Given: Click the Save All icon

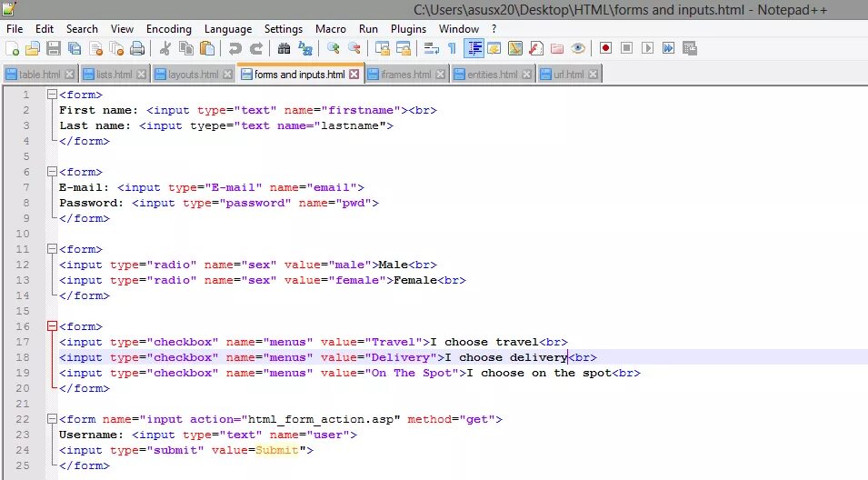Looking at the screenshot, I should pos(75,49).
